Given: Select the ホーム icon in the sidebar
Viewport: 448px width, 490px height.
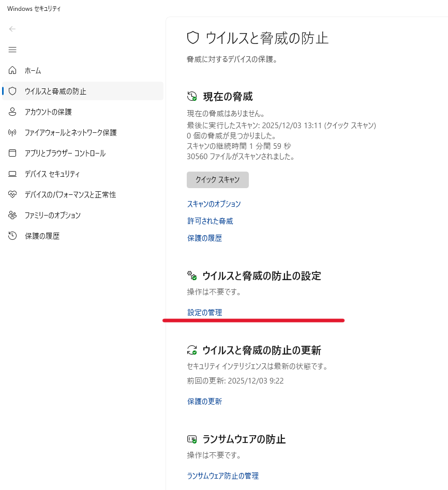Looking at the screenshot, I should click(12, 71).
